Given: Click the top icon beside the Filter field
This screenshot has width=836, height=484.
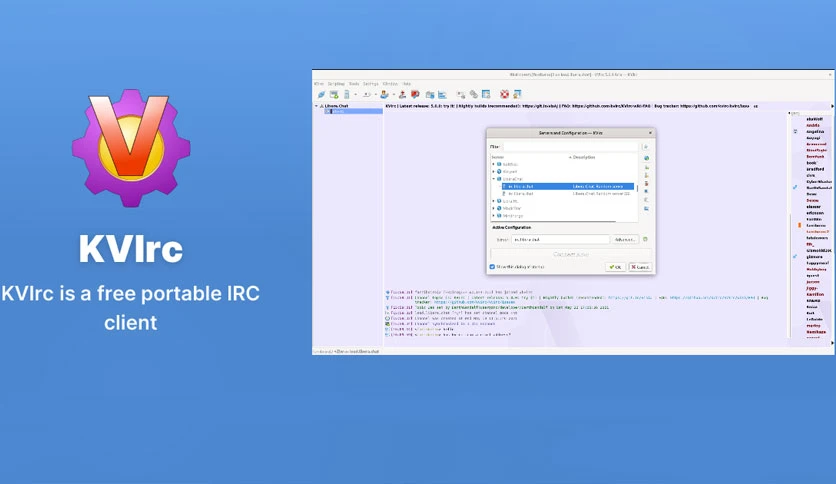Looking at the screenshot, I should pos(646,147).
